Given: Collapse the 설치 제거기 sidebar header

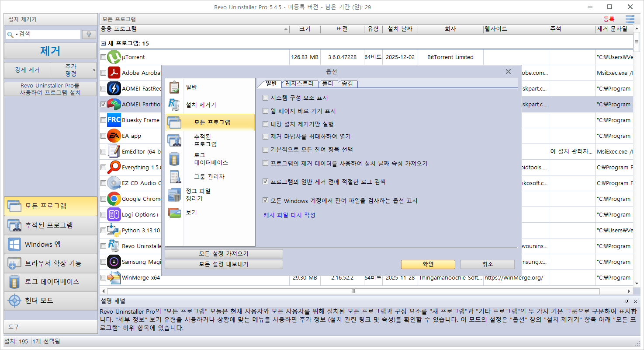Looking at the screenshot, I should (x=51, y=19).
